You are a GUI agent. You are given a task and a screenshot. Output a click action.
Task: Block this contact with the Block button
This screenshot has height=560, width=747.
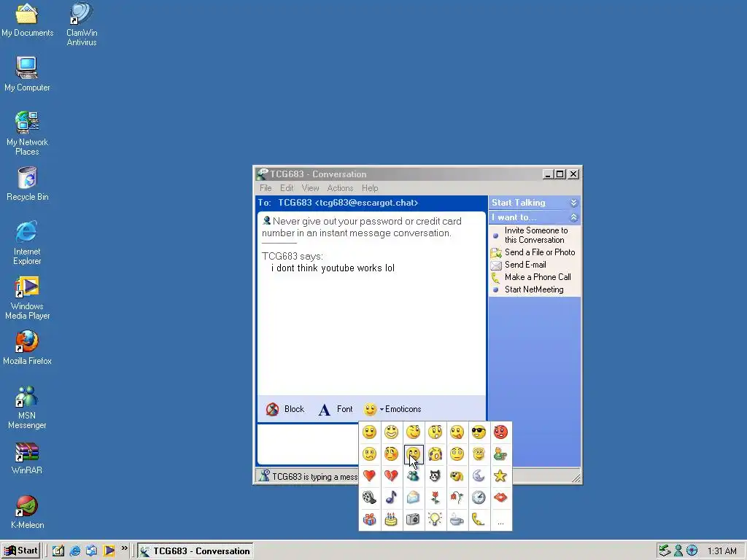click(x=285, y=409)
